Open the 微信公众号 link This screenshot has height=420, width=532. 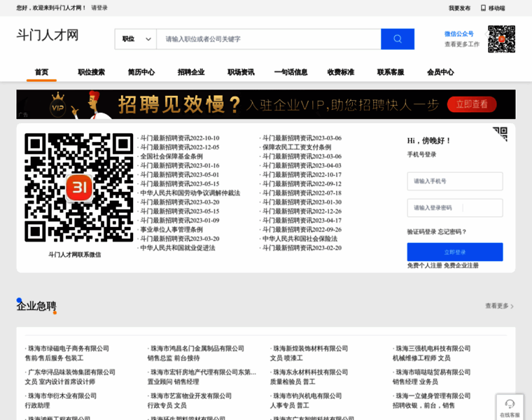[x=459, y=34]
